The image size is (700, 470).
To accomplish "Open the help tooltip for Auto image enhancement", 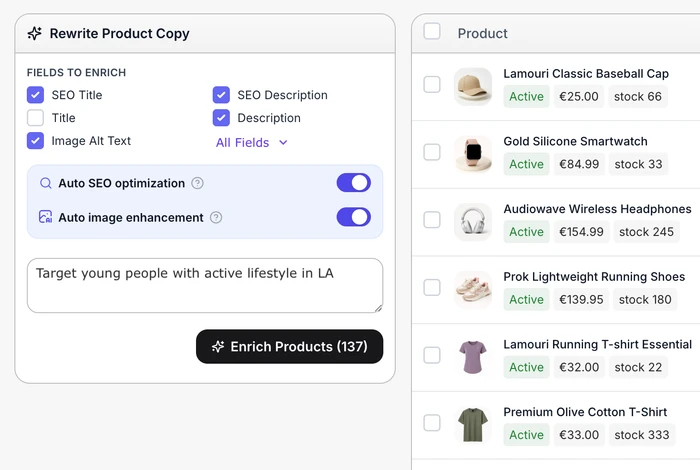I will [x=216, y=217].
